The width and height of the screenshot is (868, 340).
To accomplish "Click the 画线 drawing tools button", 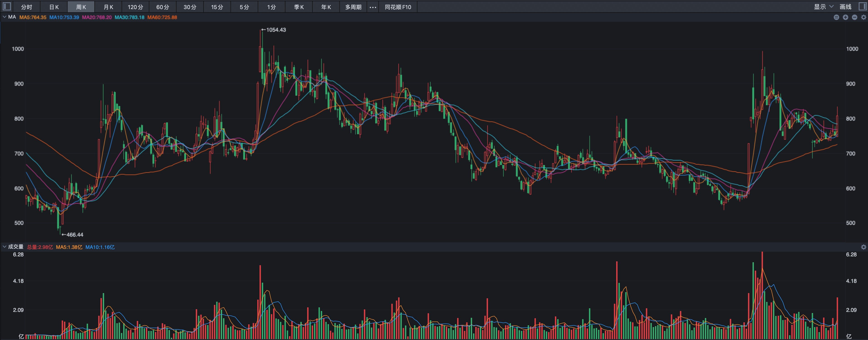I will (x=845, y=7).
